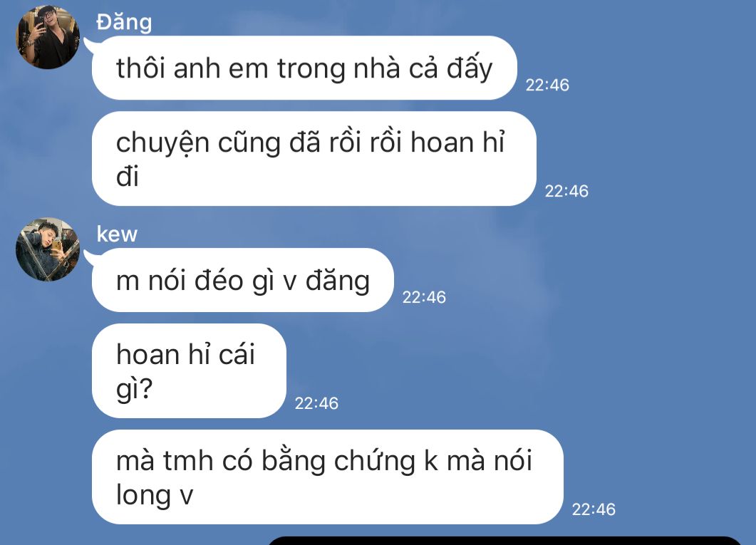Image resolution: width=756 pixels, height=545 pixels.
Task: Open kew's profile avatar
Action: (x=48, y=249)
